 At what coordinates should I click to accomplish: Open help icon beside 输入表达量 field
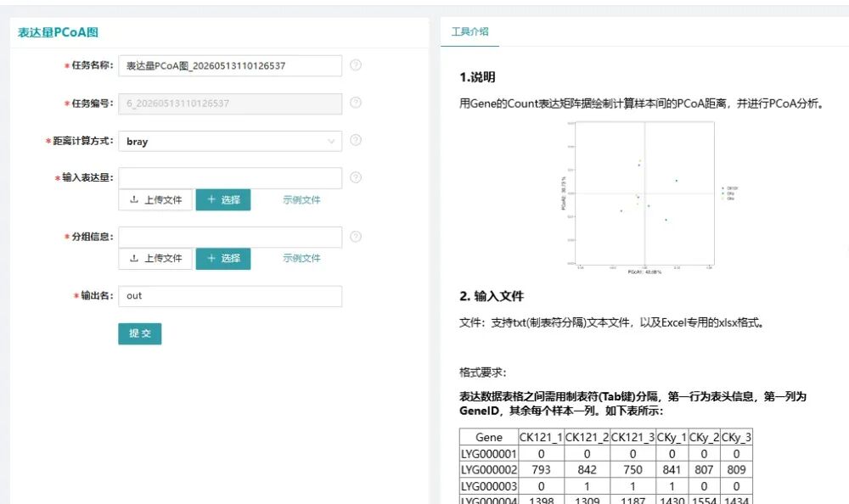356,177
